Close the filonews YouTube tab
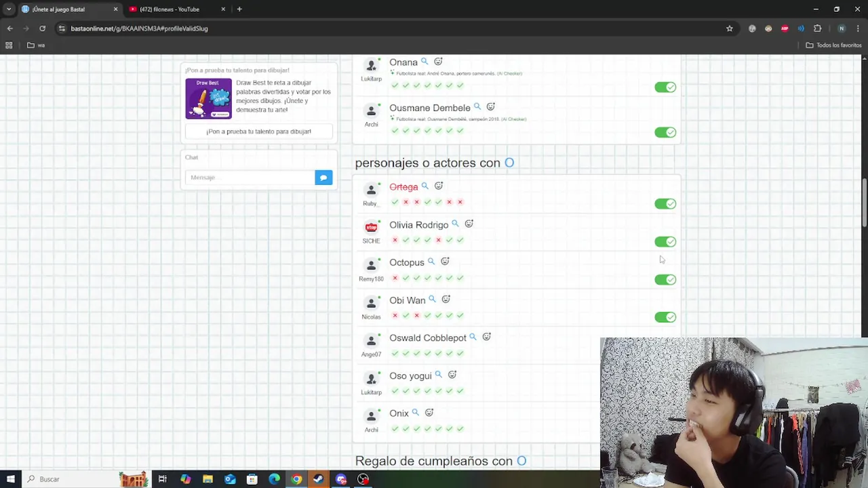This screenshot has height=488, width=868. pyautogui.click(x=223, y=9)
